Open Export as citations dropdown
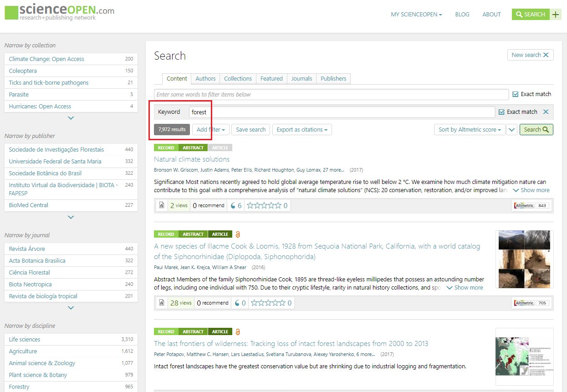Screen dimensions: 567x392 pos(302,130)
